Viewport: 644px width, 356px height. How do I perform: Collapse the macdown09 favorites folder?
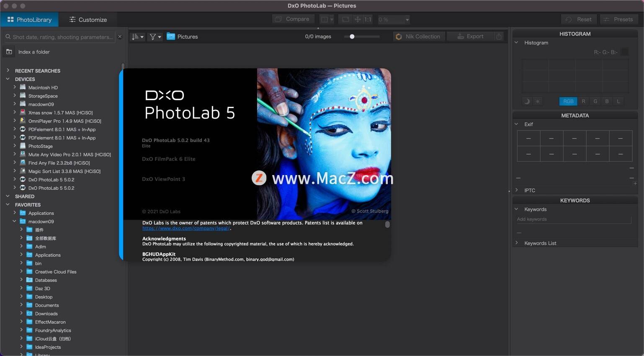pyautogui.click(x=15, y=221)
